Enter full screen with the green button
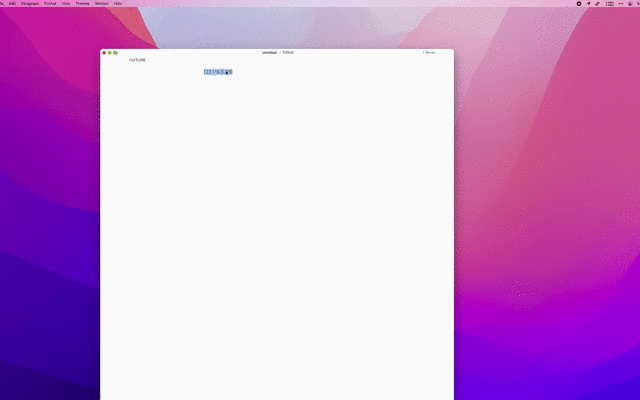 click(116, 52)
